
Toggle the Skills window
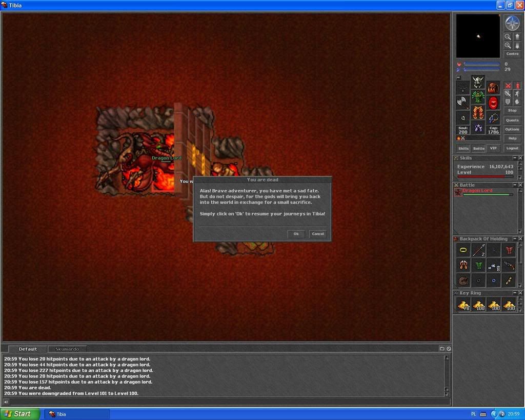(463, 148)
